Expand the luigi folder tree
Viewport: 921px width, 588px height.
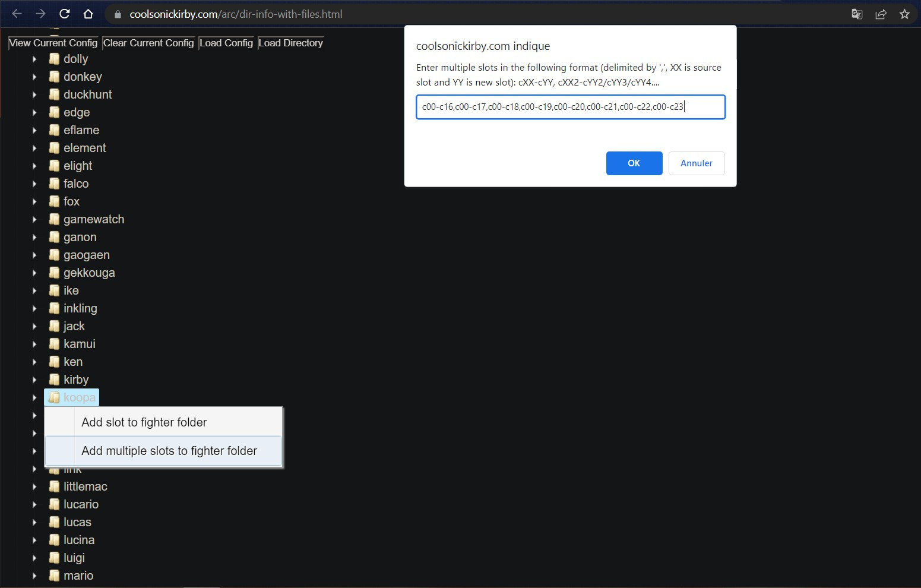click(x=34, y=558)
